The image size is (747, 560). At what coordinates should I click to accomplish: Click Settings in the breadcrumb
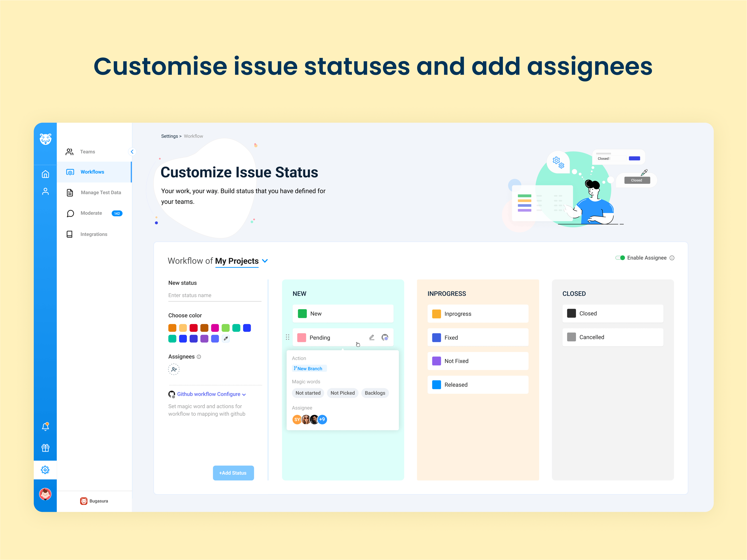click(x=169, y=136)
